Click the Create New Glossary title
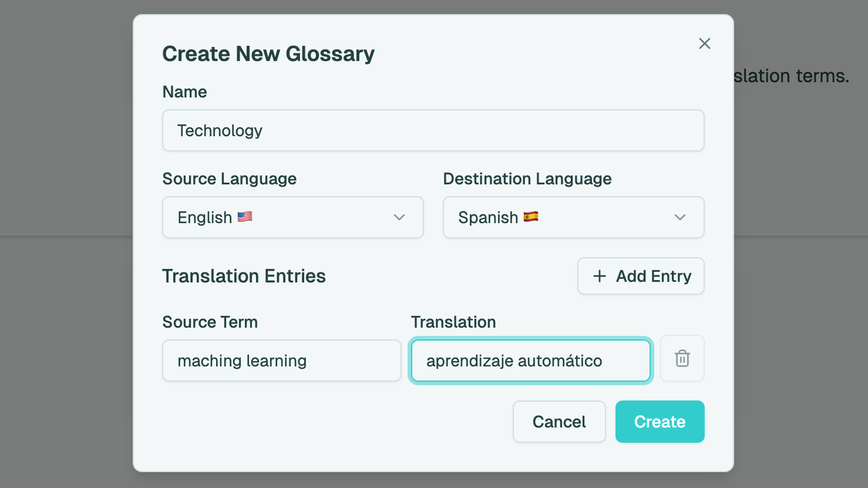This screenshot has height=488, width=868. click(268, 53)
